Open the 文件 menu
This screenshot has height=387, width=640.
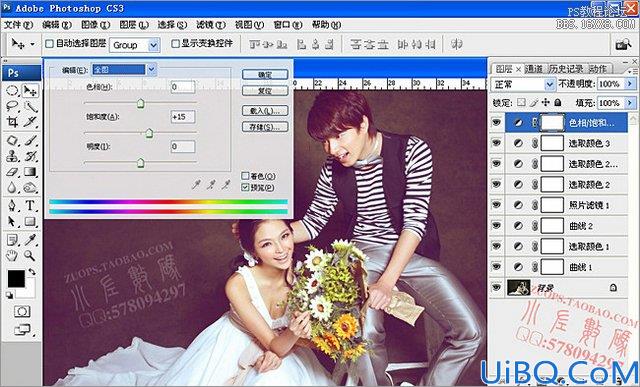pyautogui.click(x=18, y=25)
